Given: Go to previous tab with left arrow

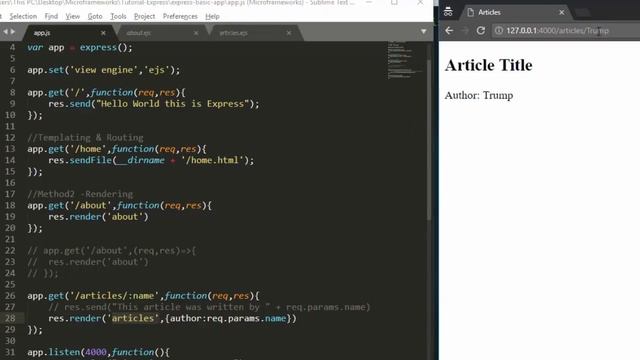Looking at the screenshot, I should (5, 31).
